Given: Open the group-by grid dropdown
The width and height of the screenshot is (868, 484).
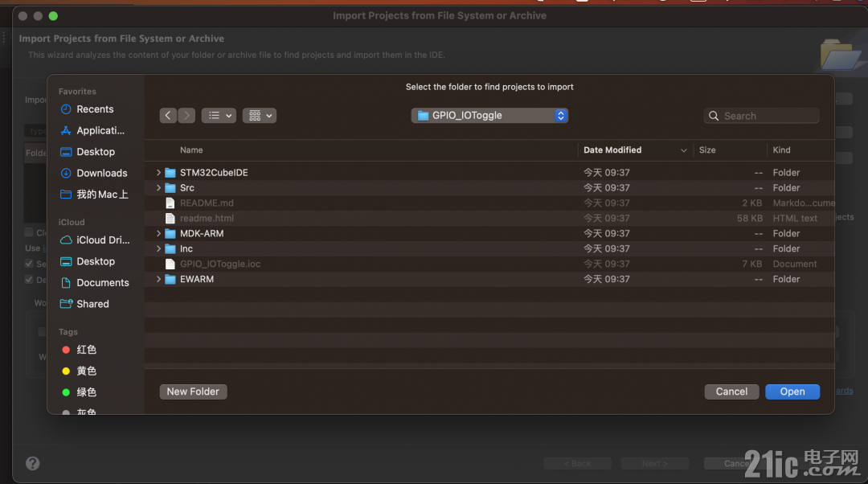Looking at the screenshot, I should coord(259,115).
